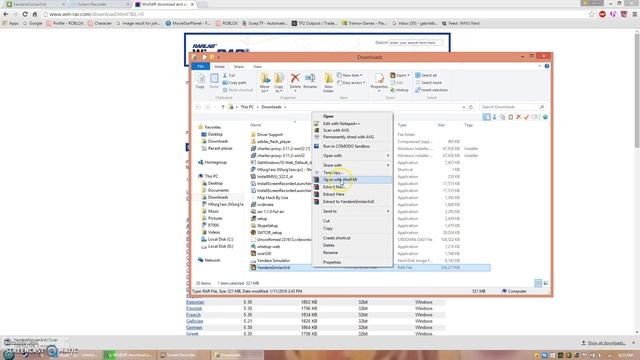Select the 'Driver Support' folder
The image size is (640, 360).
tap(270, 135)
